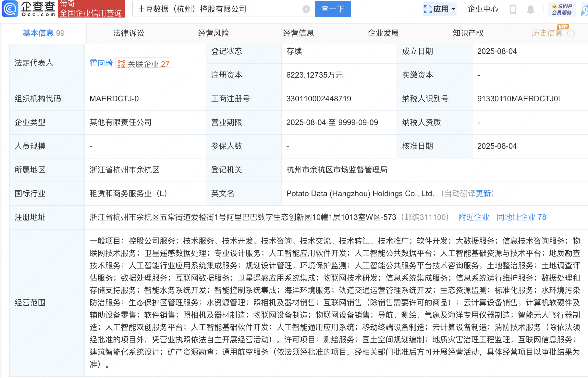Click the 附近企业 link
Screen dimensions: 588x378
[x=473, y=217]
